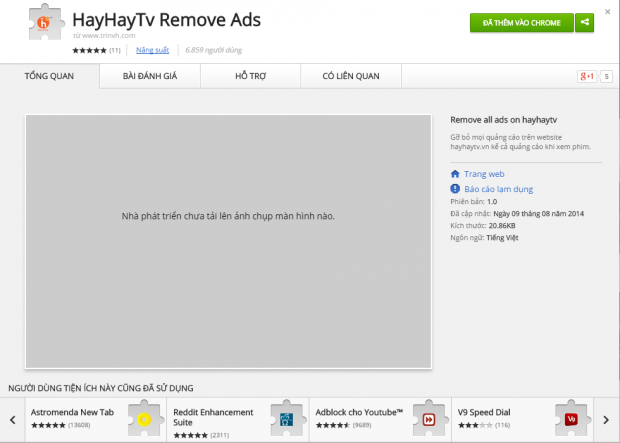The image size is (620, 443).
Task: Click the V9 Speed Dial rating count (116)
Action: tap(502, 425)
